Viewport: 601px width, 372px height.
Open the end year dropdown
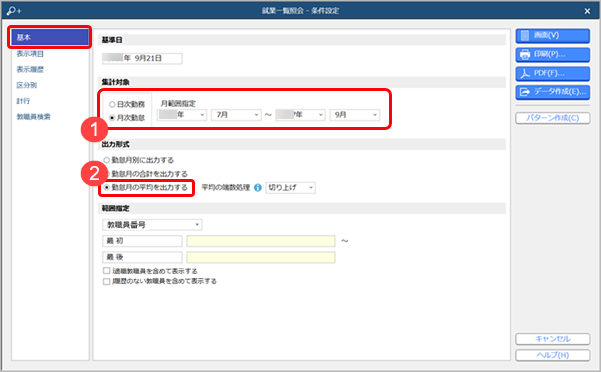pyautogui.click(x=300, y=115)
